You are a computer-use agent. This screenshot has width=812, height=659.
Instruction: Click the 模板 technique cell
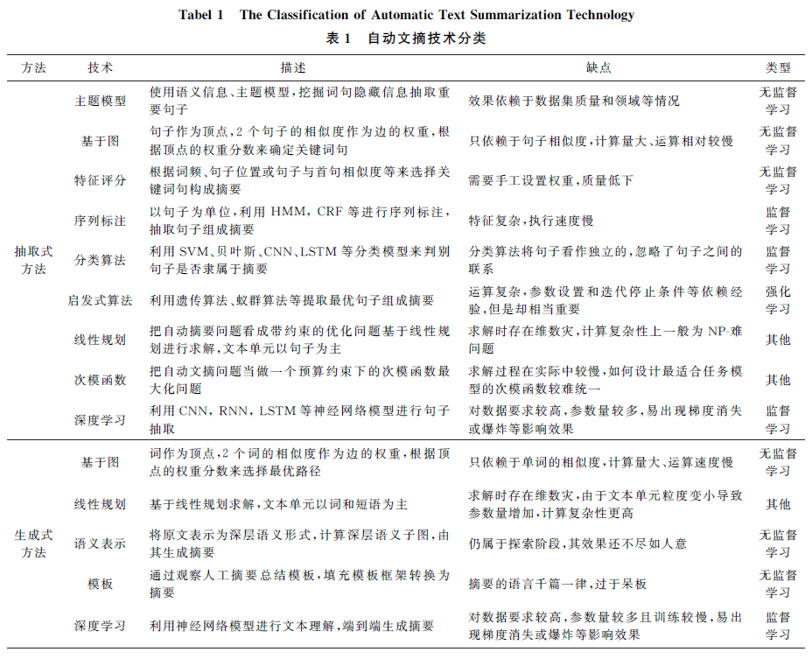(100, 584)
